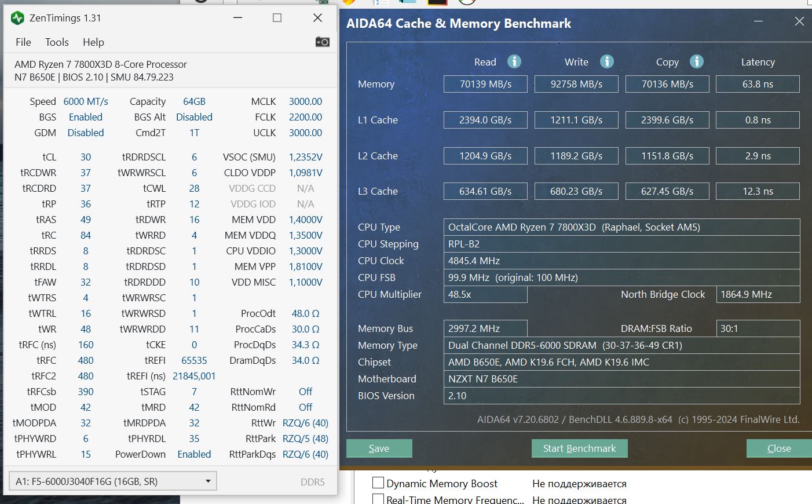Click the tREFI (ns) value 21845,001
812x504 pixels.
(194, 376)
